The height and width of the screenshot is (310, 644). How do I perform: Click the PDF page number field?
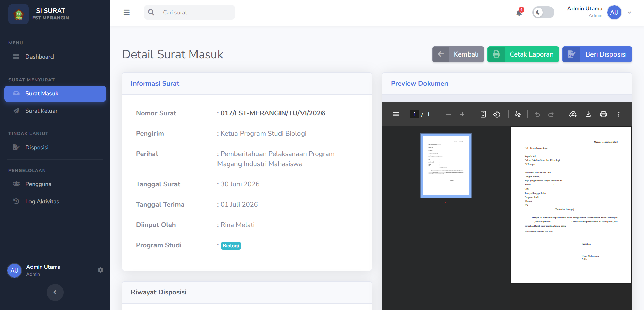414,114
